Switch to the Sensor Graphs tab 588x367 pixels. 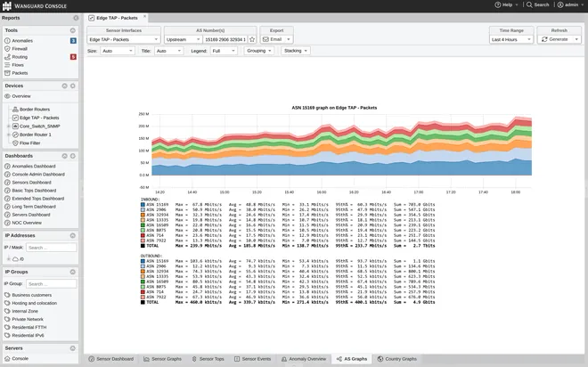tap(163, 359)
